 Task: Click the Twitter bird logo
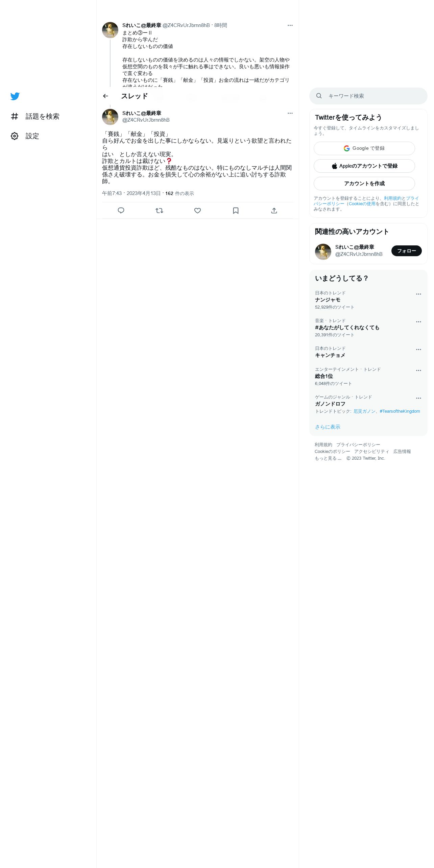click(x=15, y=96)
